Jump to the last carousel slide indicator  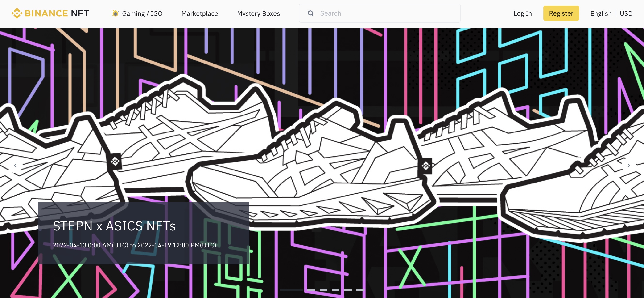(360, 290)
